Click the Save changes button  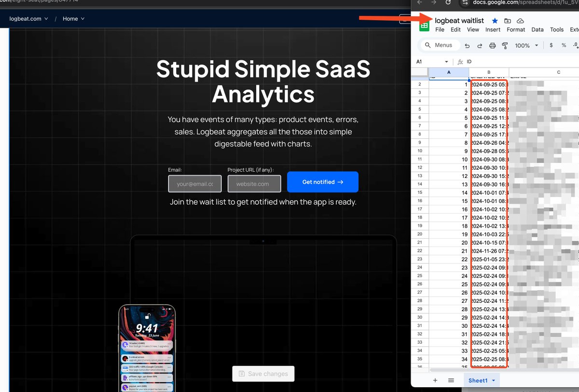(263, 374)
